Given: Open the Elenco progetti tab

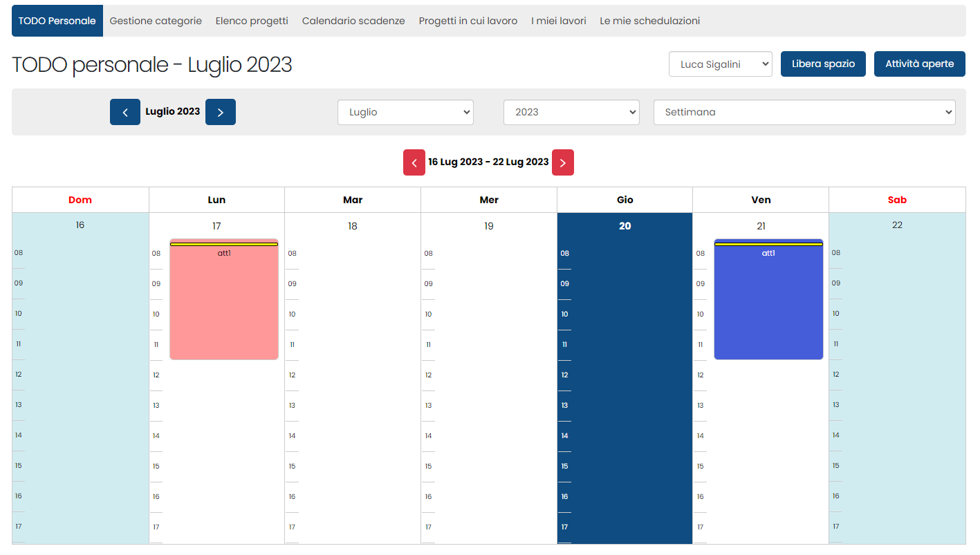Looking at the screenshot, I should [x=252, y=21].
